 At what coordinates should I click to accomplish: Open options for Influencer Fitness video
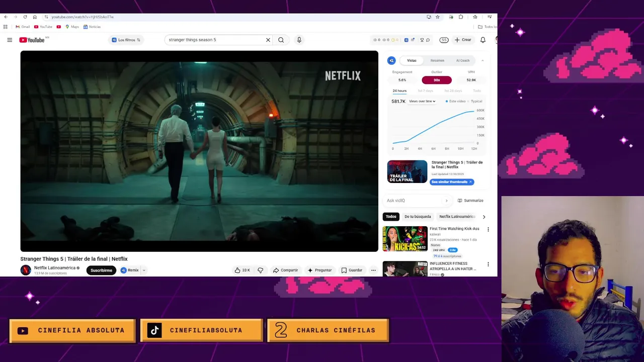coord(488,264)
